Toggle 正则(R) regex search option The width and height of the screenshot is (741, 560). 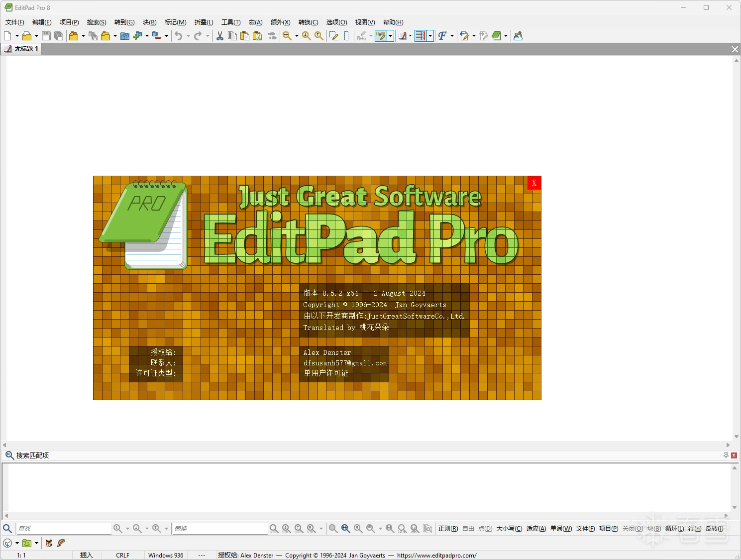coord(448,529)
